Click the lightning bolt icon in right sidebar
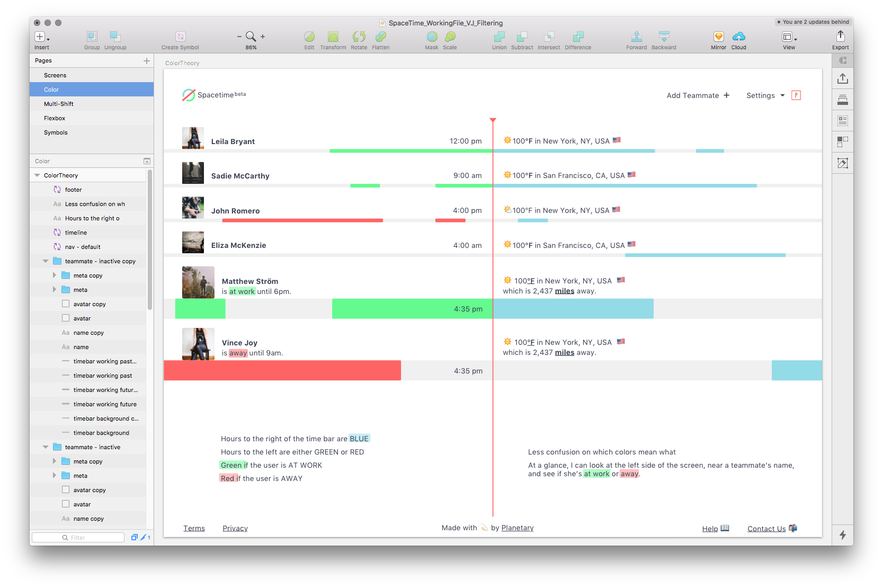The image size is (883, 588). [843, 535]
